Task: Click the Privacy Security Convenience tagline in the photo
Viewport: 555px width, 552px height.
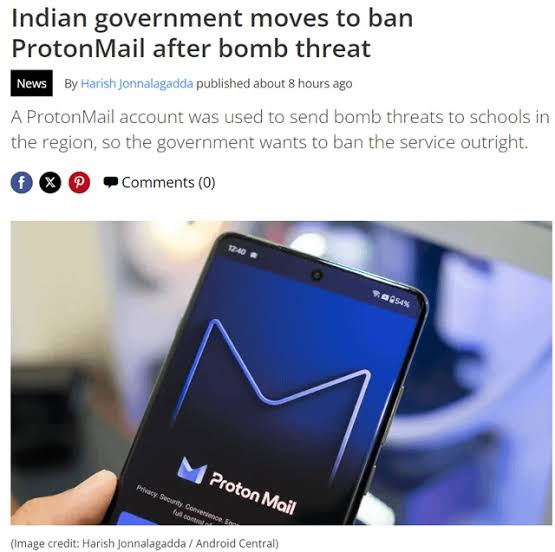Action: click(x=188, y=506)
